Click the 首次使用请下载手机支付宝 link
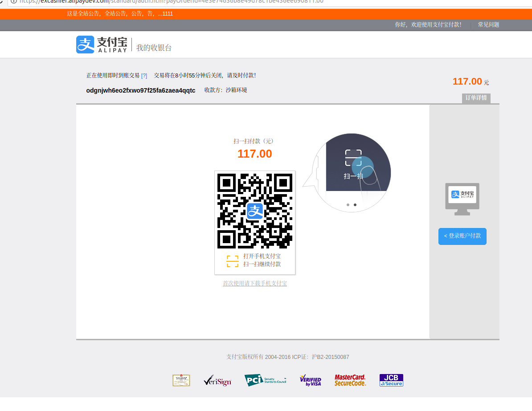The image size is (532, 411). click(x=255, y=283)
